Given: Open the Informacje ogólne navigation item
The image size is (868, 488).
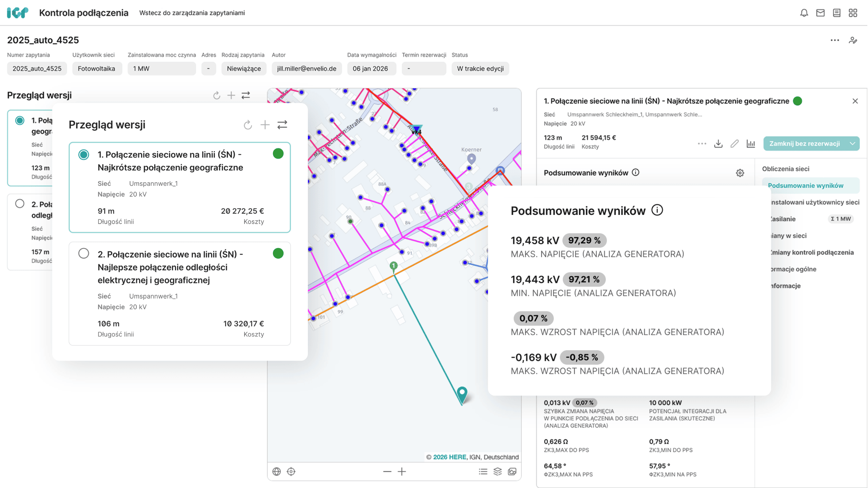Looking at the screenshot, I should pos(793,269).
